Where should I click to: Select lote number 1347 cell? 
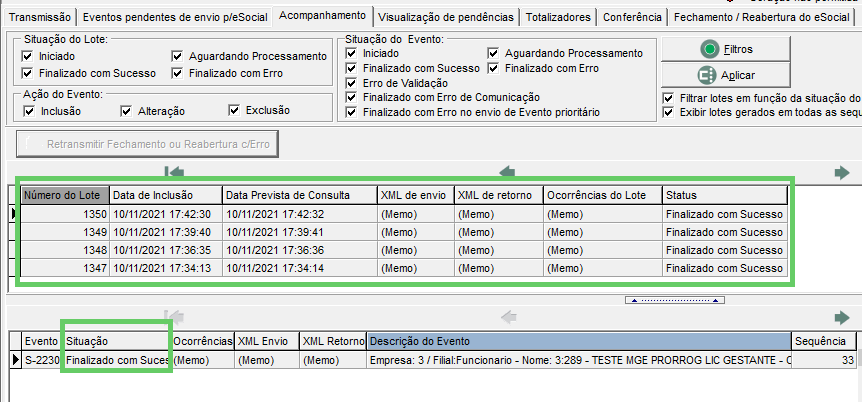[x=65, y=268]
